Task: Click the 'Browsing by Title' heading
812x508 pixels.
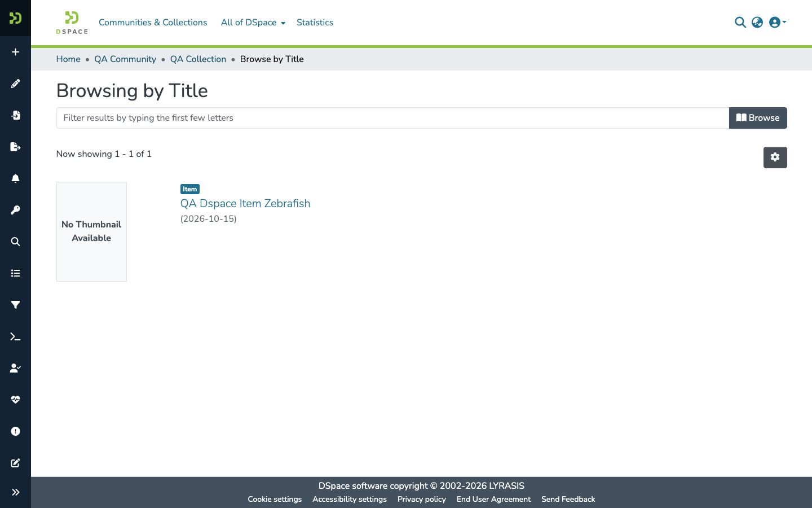Action: pos(132,90)
